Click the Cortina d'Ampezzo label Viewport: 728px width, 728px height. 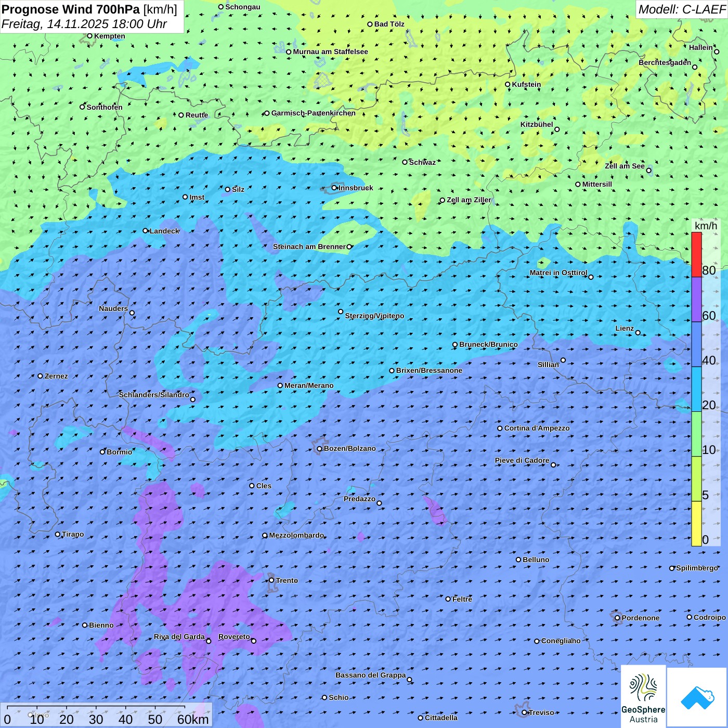pyautogui.click(x=537, y=428)
